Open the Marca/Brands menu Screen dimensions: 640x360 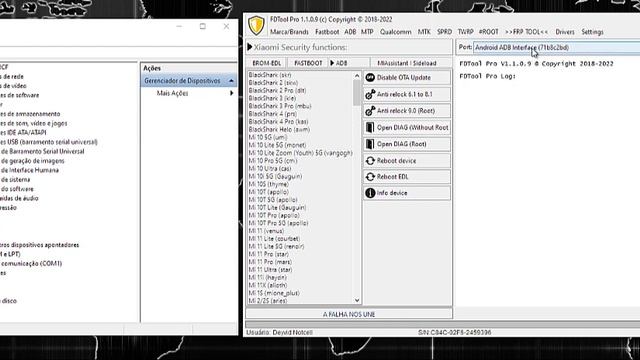click(x=289, y=32)
